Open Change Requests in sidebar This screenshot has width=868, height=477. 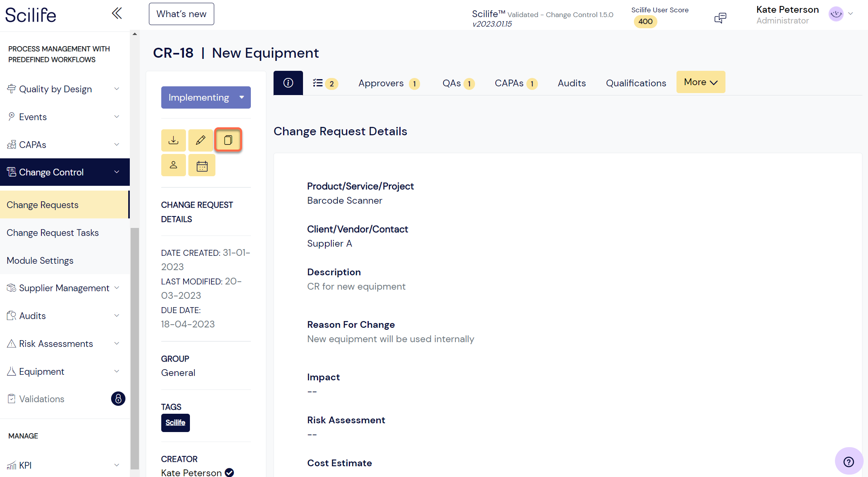pos(64,205)
